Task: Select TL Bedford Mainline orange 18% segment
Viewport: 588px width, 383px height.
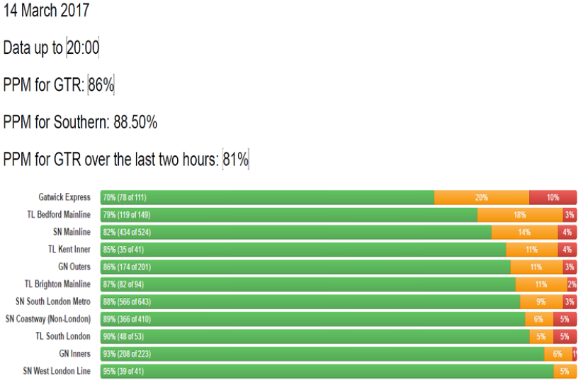Action: click(x=520, y=215)
